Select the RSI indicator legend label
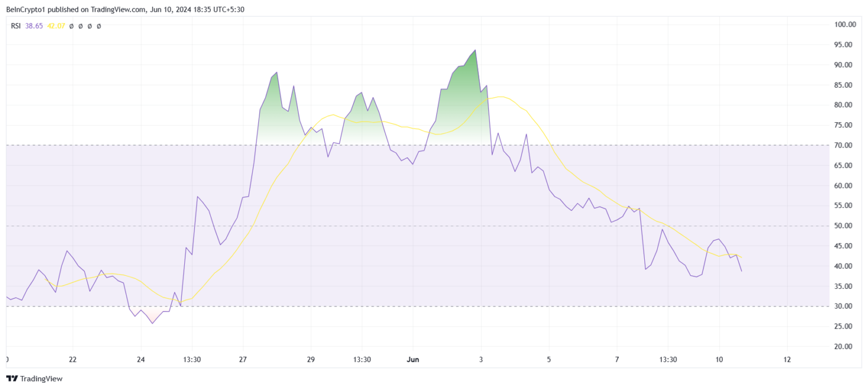 click(15, 26)
